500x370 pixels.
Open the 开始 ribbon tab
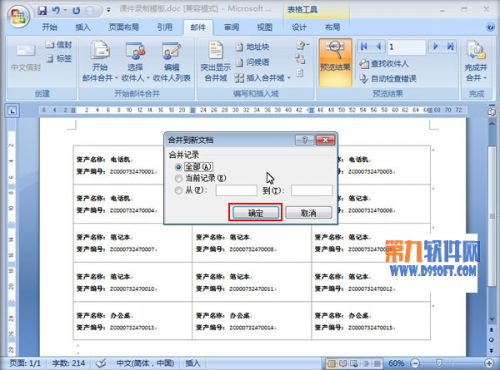coord(50,27)
